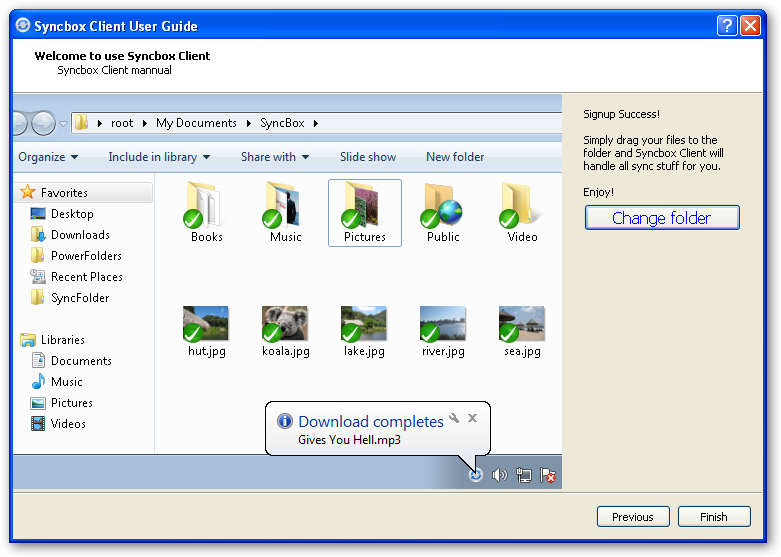Image resolution: width=781 pixels, height=557 pixels.
Task: Click New folder in toolbar
Action: pos(455,157)
